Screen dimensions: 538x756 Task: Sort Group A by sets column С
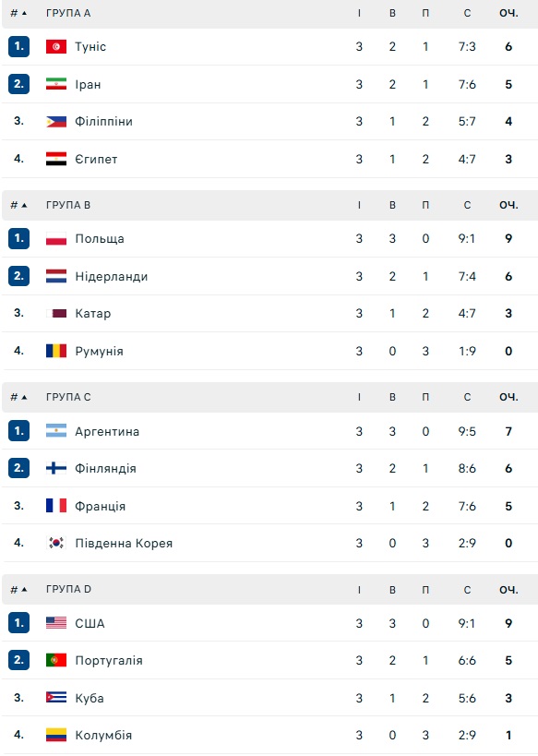pos(467,14)
